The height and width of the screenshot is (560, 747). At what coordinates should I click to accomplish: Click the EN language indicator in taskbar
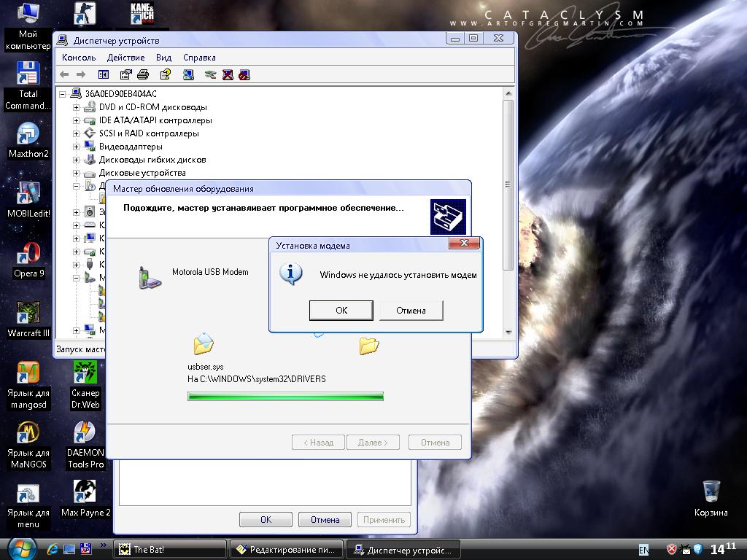(643, 550)
